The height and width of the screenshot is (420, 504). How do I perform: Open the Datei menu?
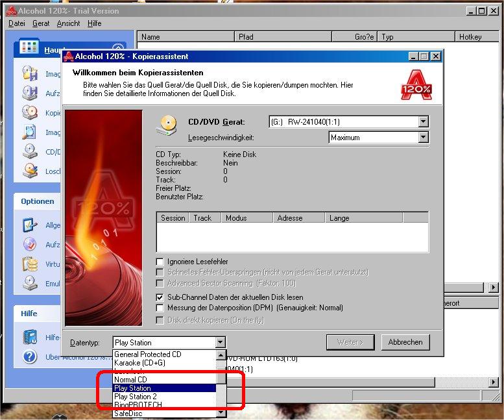coord(16,23)
